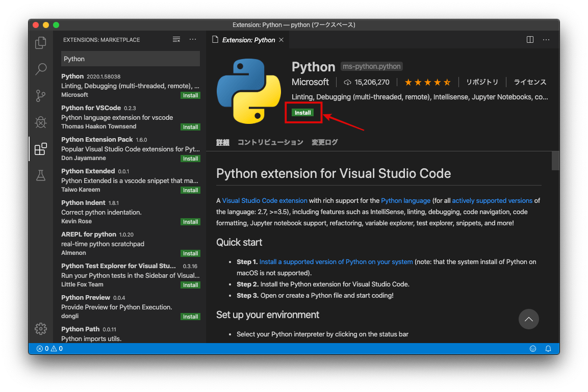This screenshot has height=392, width=588.
Task: Click the feedback smiley icon
Action: tap(533, 348)
